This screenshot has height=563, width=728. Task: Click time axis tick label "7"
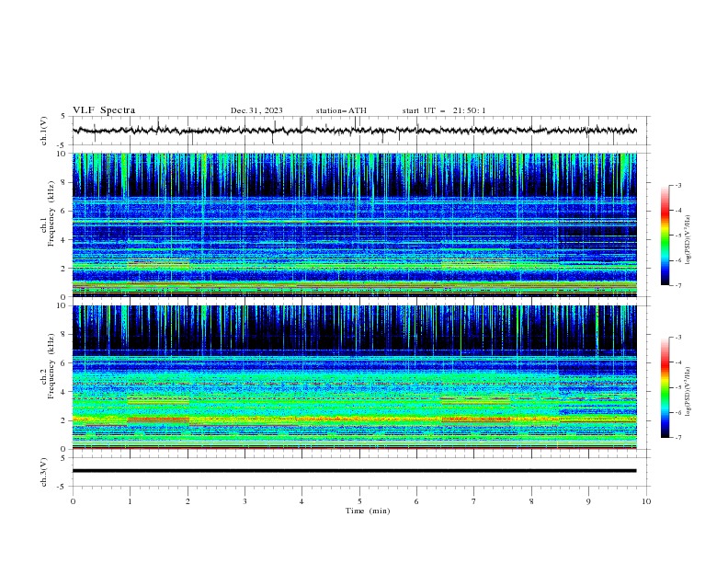coord(474,501)
